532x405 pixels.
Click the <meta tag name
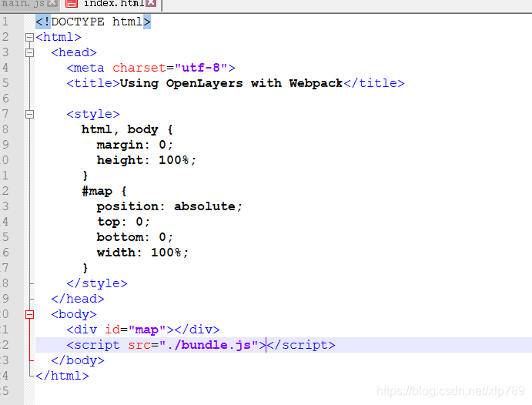(85, 68)
